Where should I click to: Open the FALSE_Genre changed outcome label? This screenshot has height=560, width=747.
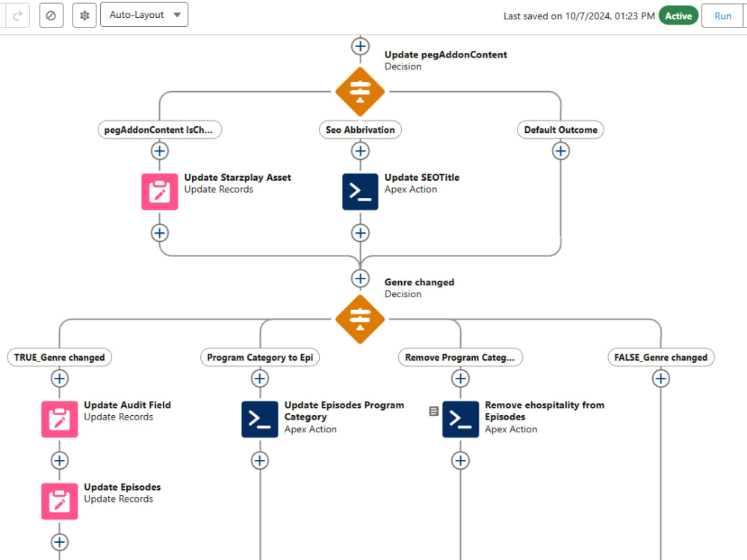(x=661, y=357)
